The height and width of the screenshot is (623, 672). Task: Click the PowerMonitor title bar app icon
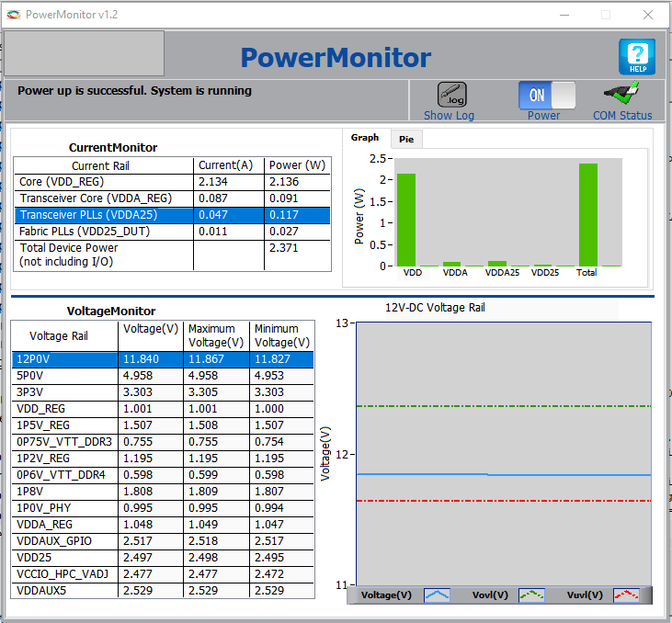coord(13,15)
